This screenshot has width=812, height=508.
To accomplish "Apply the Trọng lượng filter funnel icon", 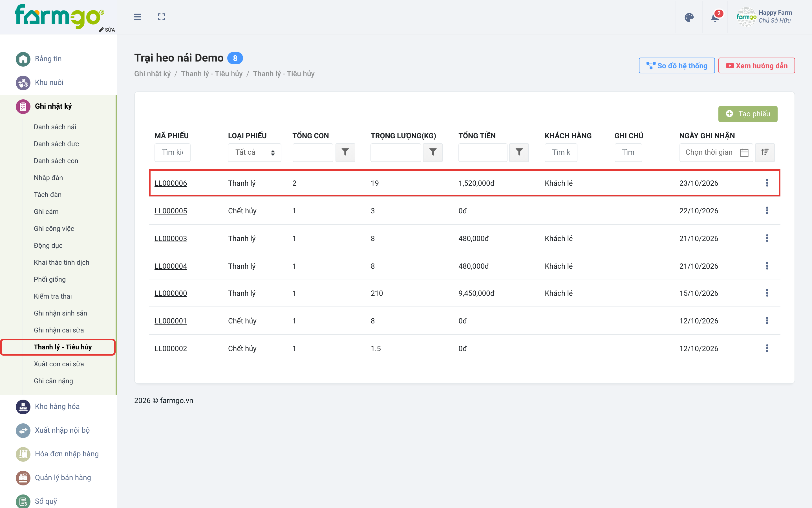I will [433, 152].
